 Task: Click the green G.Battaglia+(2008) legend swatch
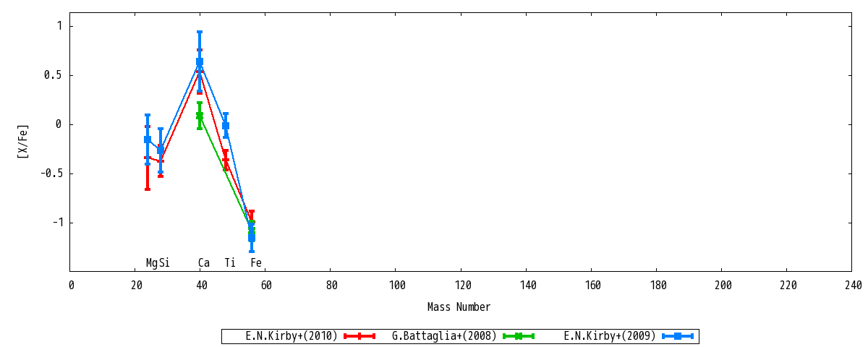518,336
